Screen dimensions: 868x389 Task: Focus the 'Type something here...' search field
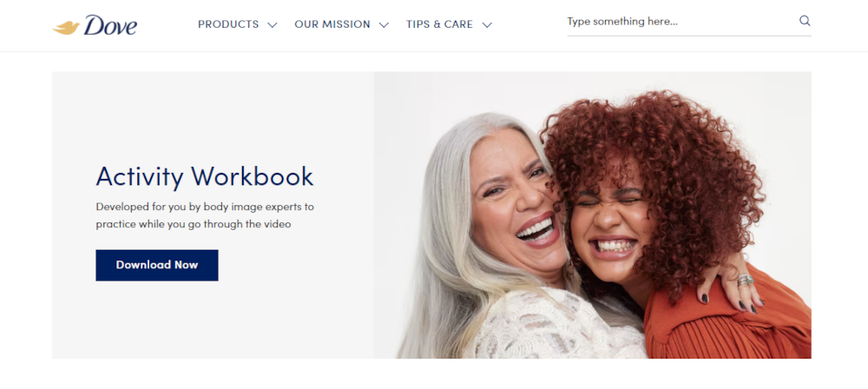click(x=681, y=22)
